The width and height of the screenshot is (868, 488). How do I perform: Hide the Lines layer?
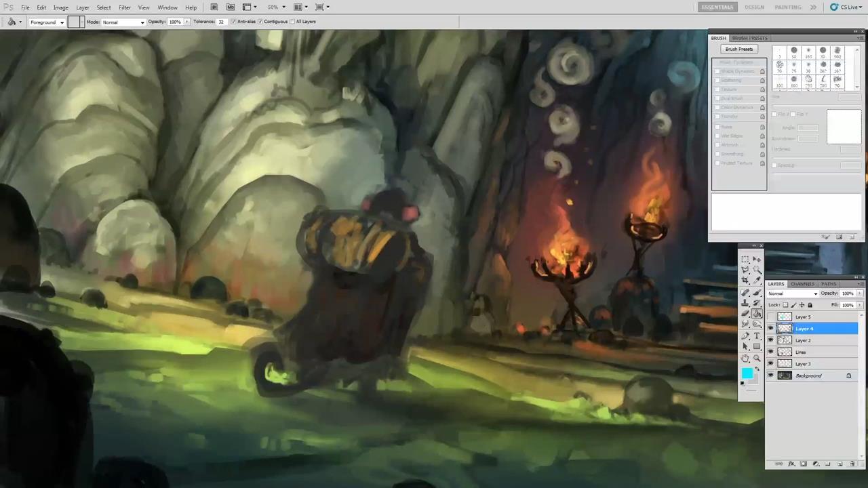click(770, 352)
